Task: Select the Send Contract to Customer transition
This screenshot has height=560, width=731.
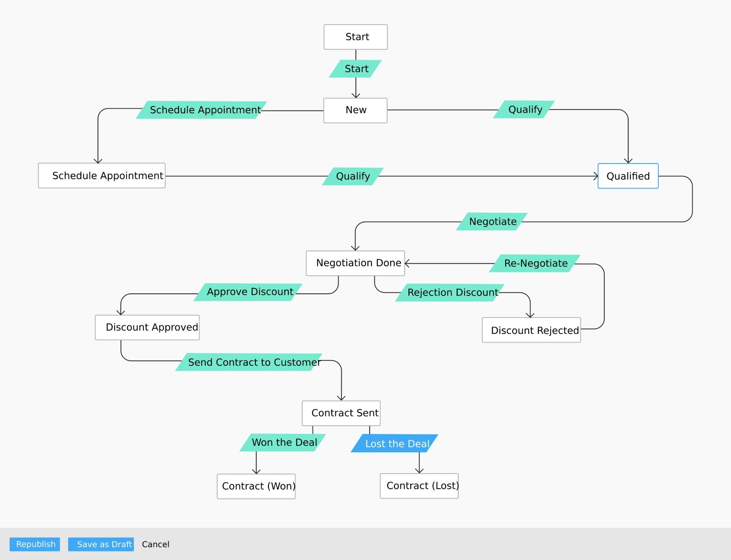Action: point(249,362)
